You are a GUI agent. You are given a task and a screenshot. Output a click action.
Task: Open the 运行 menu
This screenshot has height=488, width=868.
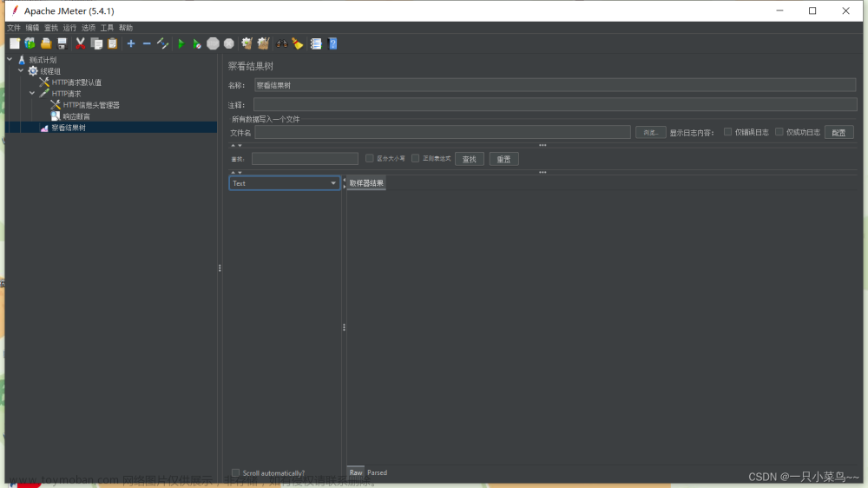(69, 28)
